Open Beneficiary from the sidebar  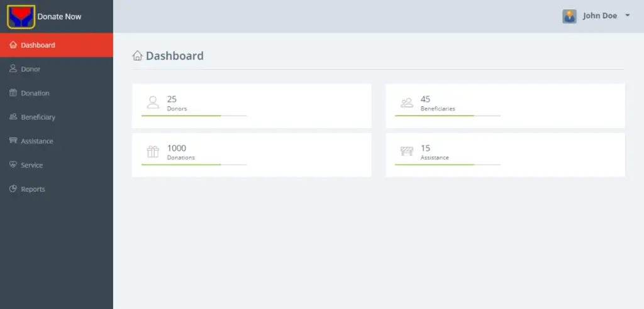coord(57,117)
